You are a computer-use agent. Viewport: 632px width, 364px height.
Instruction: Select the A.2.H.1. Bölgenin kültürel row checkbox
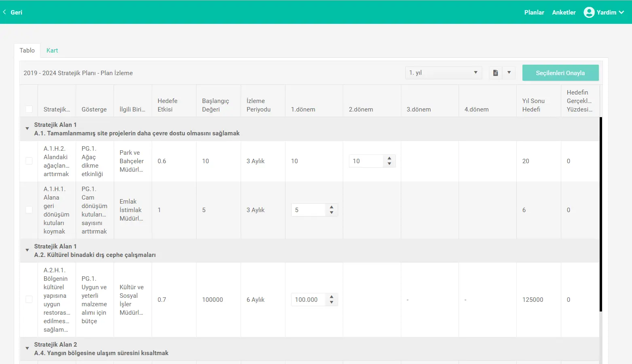[x=29, y=300]
